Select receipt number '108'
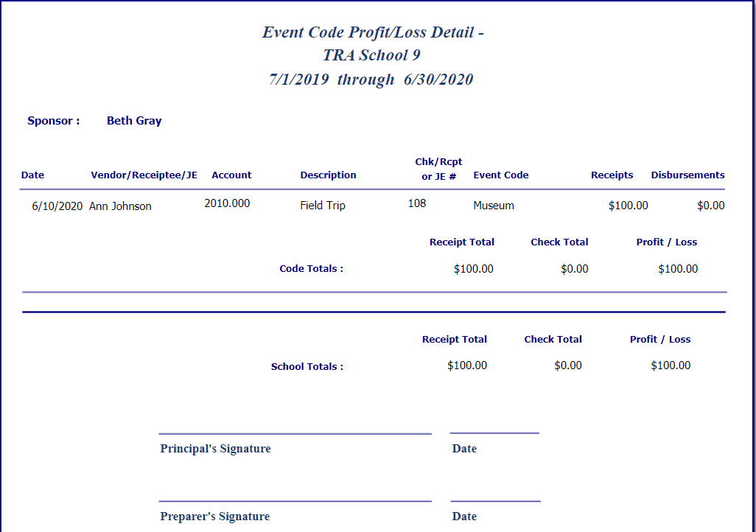The height and width of the screenshot is (532, 756). point(417,203)
